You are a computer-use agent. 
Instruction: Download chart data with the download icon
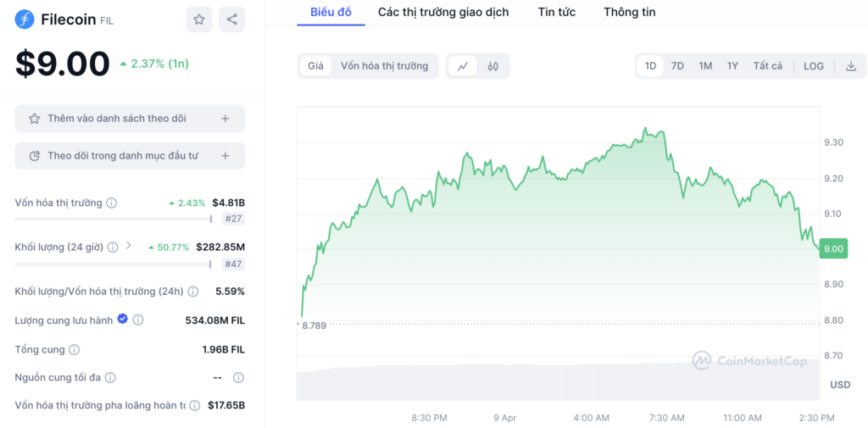[x=851, y=66]
